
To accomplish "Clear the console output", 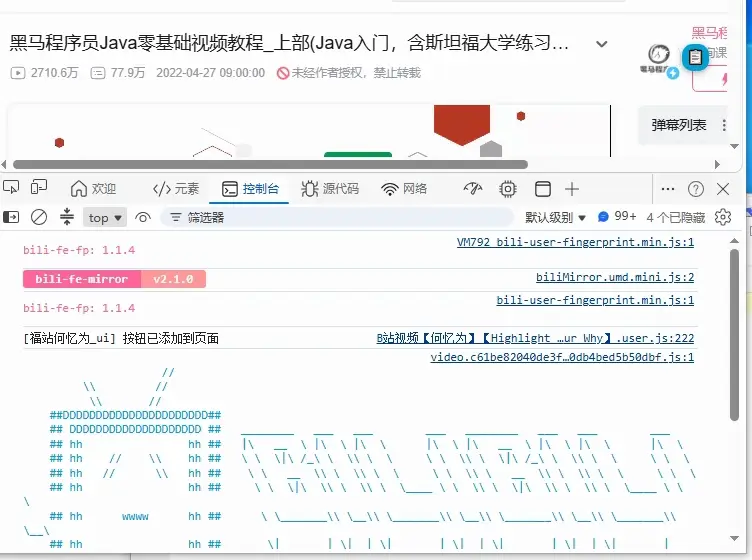I will click(x=39, y=218).
